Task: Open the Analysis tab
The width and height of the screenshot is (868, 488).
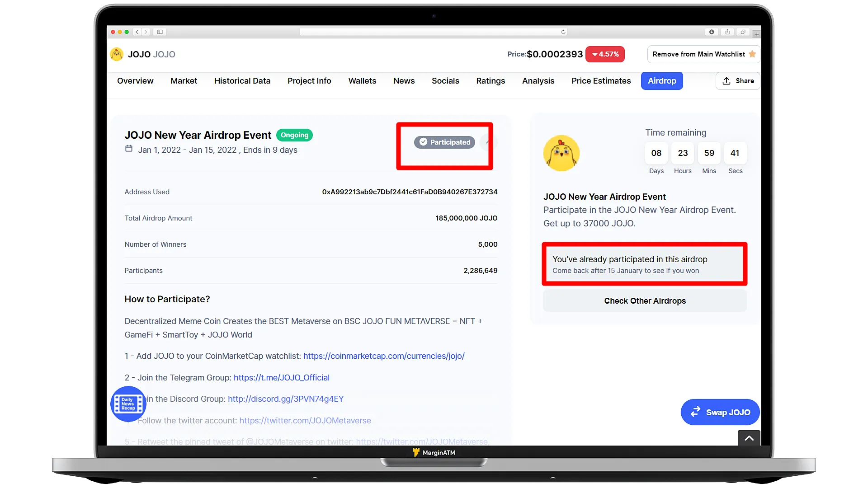Action: coord(538,81)
